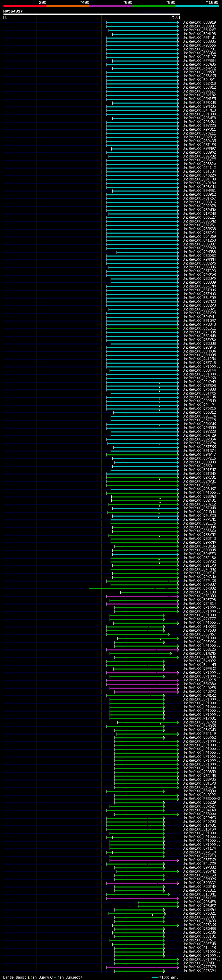Screen dimensions: 222x980
Task: Click the hit label UniRef100_C5Z7F5
Action: [199, 420]
